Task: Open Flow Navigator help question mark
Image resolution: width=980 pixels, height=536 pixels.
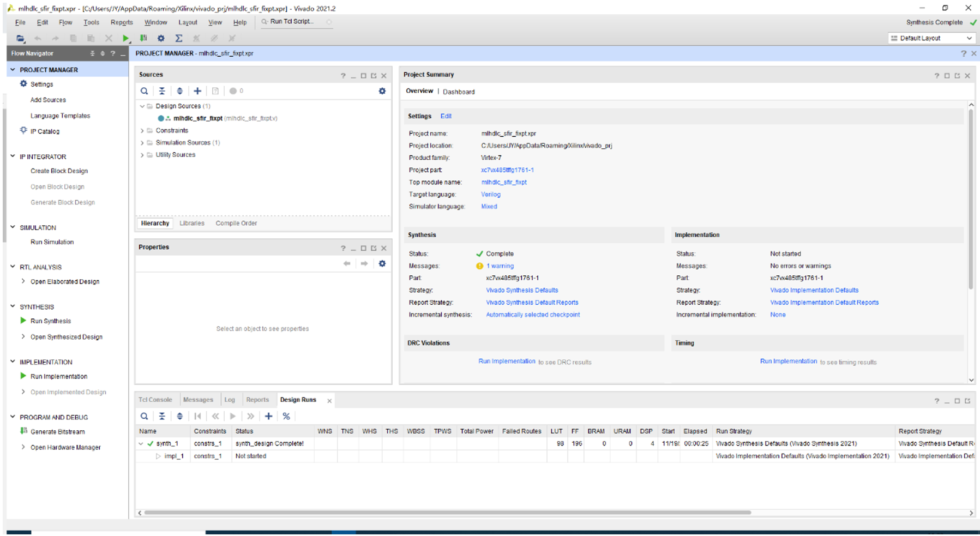Action: [113, 53]
